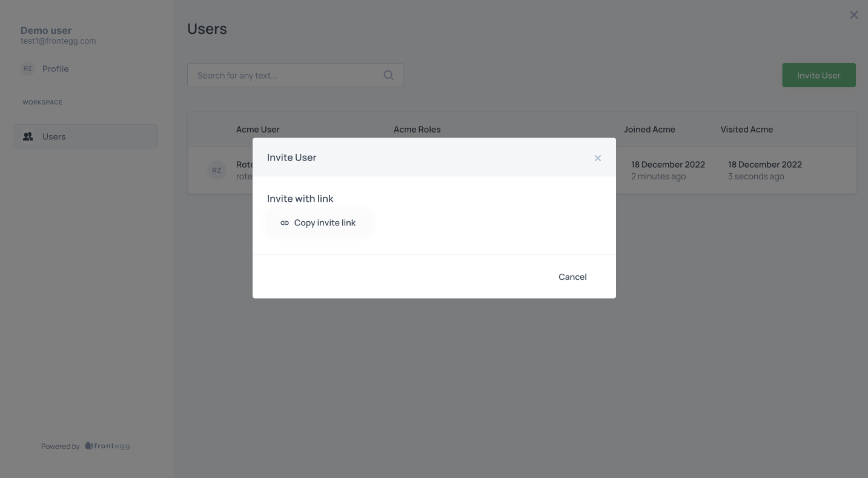Image resolution: width=868 pixels, height=478 pixels.
Task: Click the RZ avatar in the users table row
Action: click(x=216, y=170)
